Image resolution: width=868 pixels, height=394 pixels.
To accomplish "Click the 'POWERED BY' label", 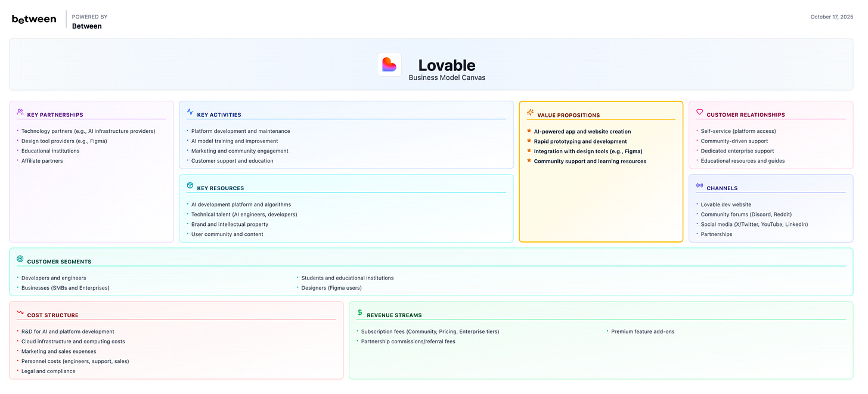I will coord(90,17).
